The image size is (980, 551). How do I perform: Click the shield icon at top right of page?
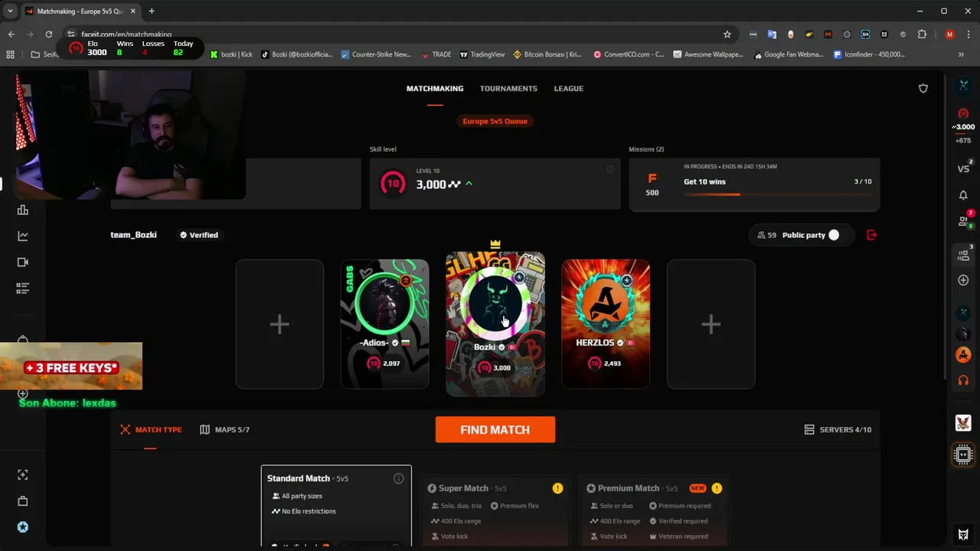[923, 89]
